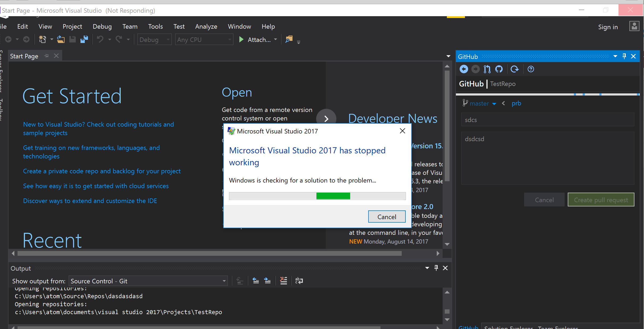The width and height of the screenshot is (644, 329).
Task: Pin the Start Page tab
Action: [x=46, y=56]
